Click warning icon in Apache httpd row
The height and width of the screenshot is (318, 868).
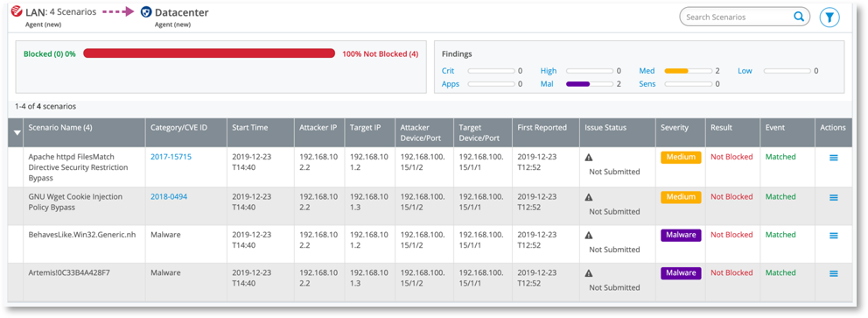tap(589, 158)
